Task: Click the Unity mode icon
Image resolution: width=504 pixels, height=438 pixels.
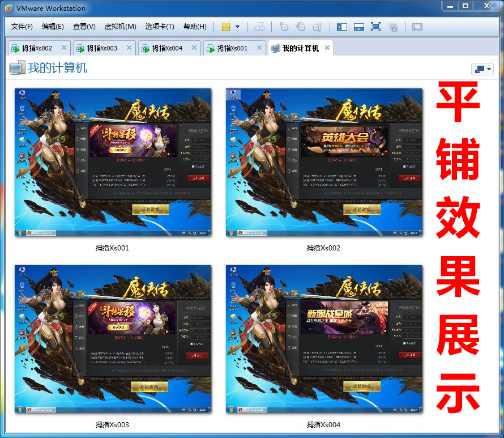Action: 393,27
